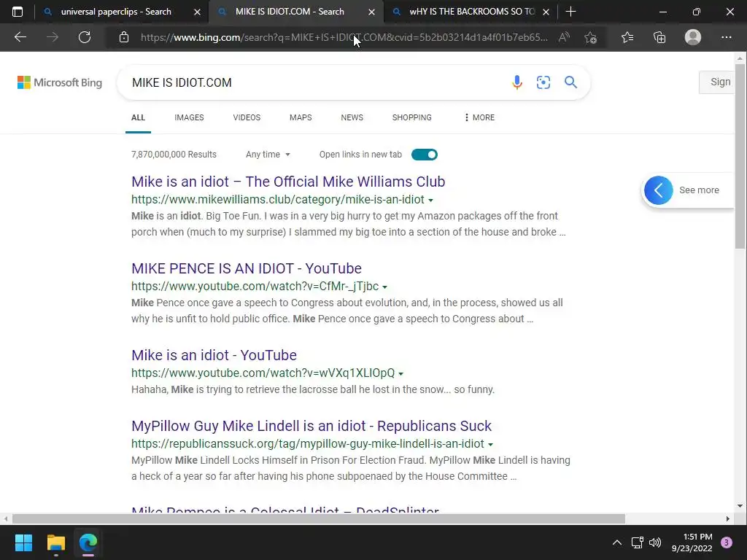Expand the CfMr-_jTjbc YouTube URL arrow
The height and width of the screenshot is (560, 747).
click(x=385, y=287)
